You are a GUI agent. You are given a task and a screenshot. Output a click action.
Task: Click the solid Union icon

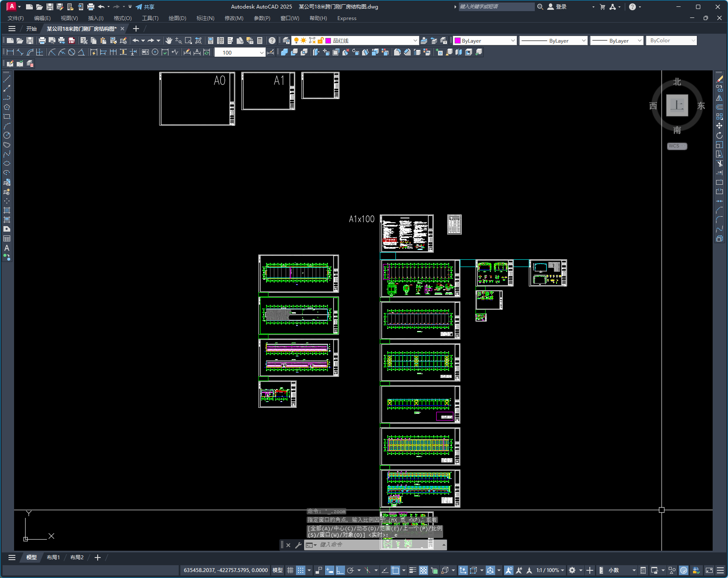[x=284, y=52]
